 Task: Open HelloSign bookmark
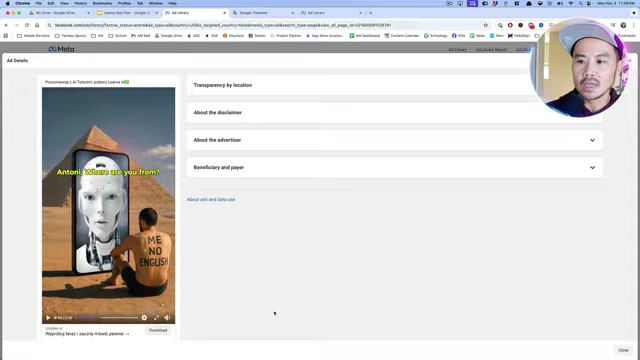(x=519, y=36)
